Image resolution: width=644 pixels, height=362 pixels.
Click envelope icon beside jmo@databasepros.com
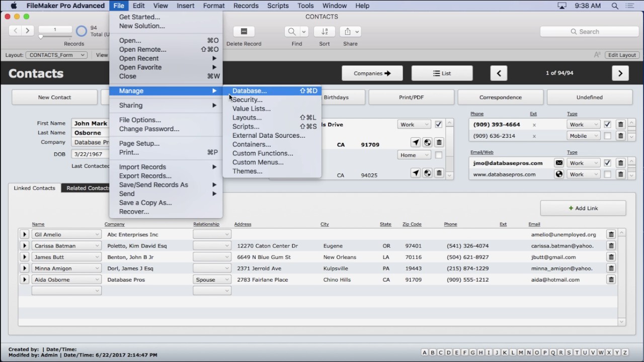coord(559,163)
